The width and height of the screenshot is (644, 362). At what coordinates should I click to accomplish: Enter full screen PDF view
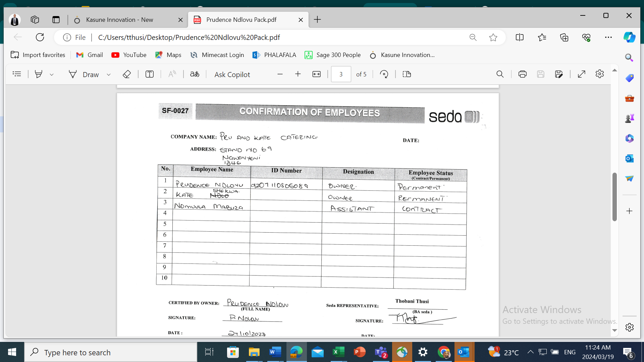(581, 74)
